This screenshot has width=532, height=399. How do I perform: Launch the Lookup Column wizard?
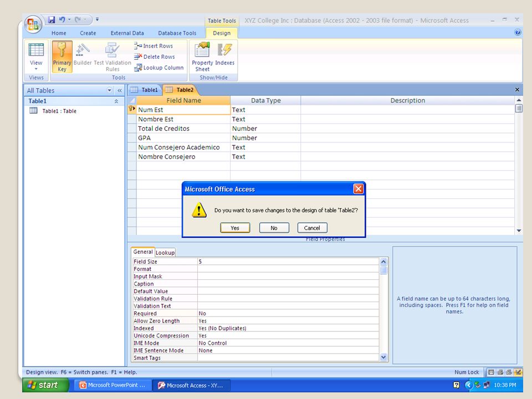pyautogui.click(x=159, y=68)
